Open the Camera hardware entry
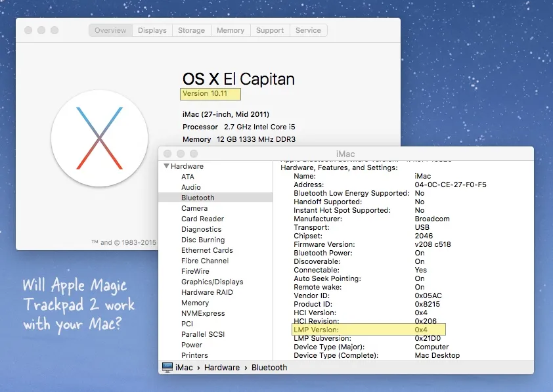This screenshot has width=553, height=392. point(194,208)
